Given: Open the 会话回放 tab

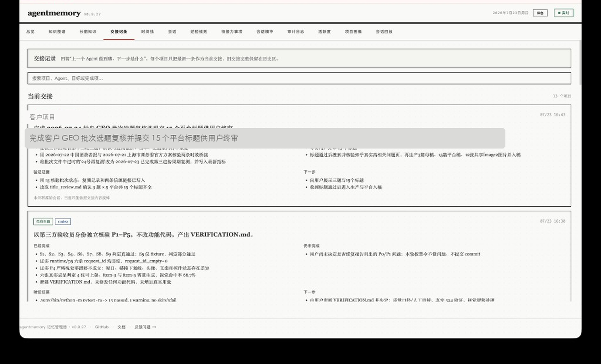Looking at the screenshot, I should point(384,32).
